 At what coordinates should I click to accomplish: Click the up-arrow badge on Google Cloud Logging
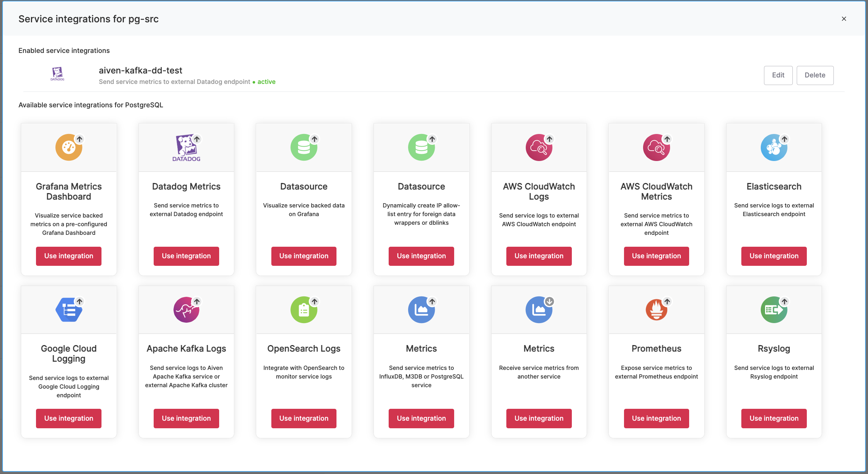[x=80, y=301]
